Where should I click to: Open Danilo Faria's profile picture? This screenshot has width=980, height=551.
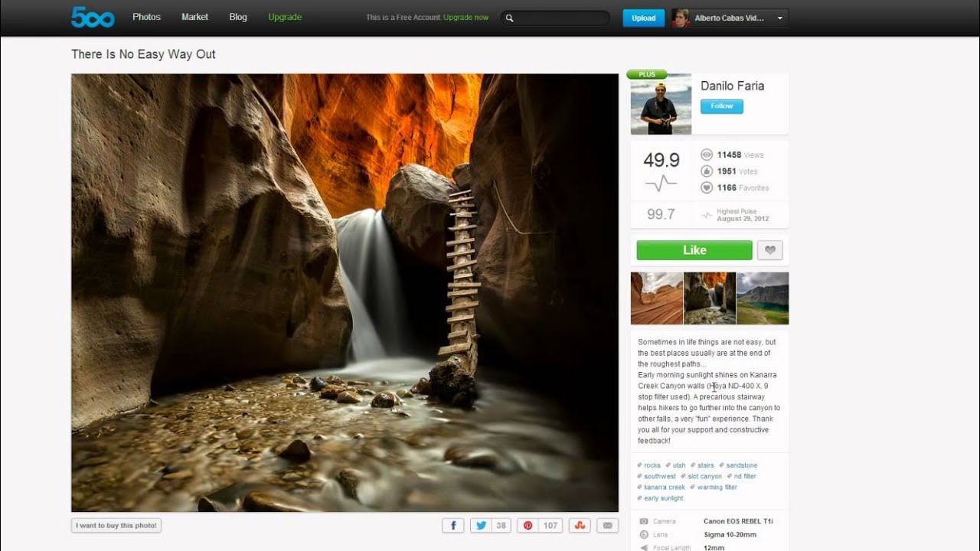coord(661,104)
